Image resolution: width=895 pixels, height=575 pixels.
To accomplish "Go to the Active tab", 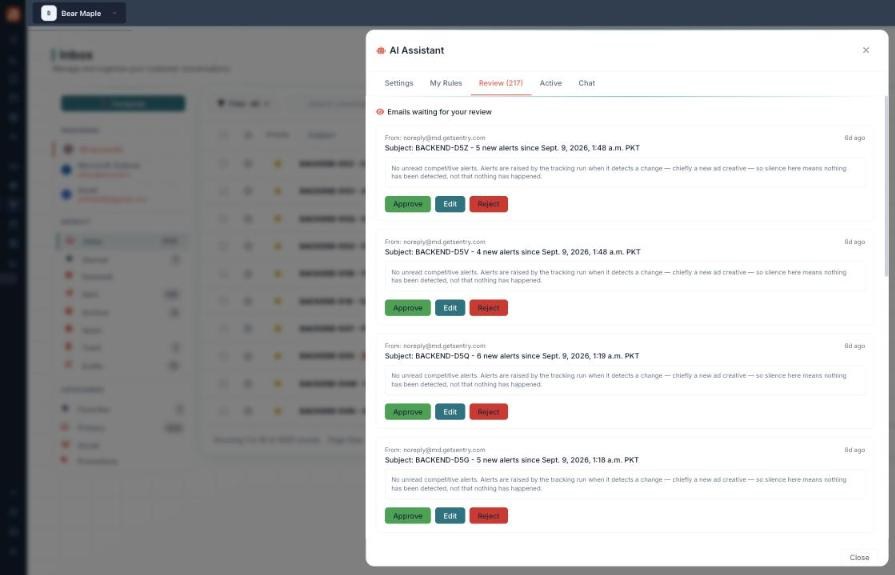I will tap(551, 83).
